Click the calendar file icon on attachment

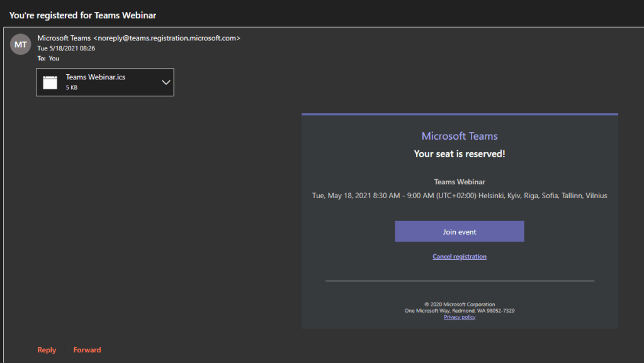[50, 82]
